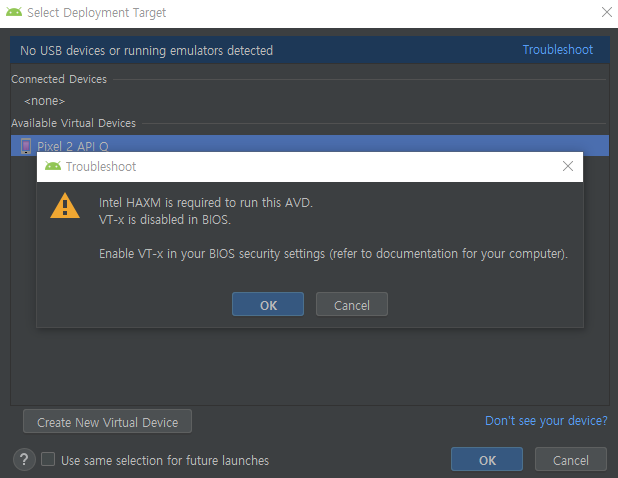
Task: Click the "VT-x is disabled in BIOS." line
Action: pyautogui.click(x=165, y=219)
